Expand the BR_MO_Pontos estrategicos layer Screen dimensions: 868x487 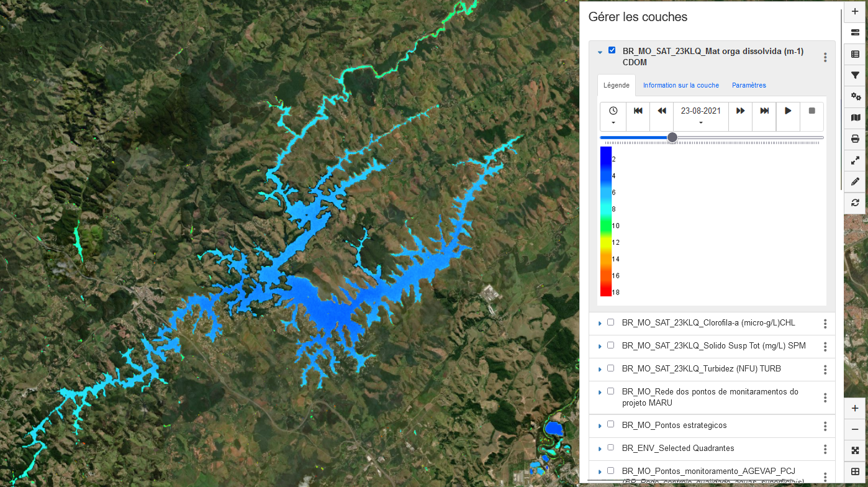600,426
